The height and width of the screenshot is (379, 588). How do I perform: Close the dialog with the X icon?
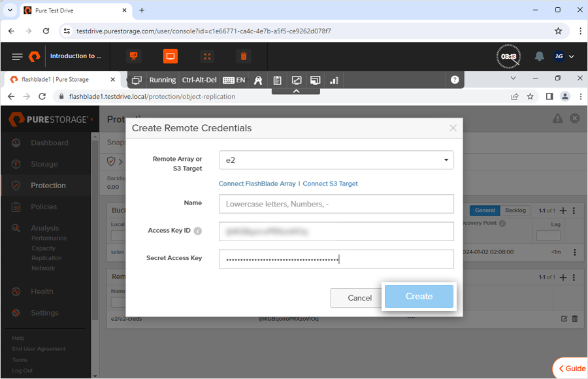click(x=453, y=128)
